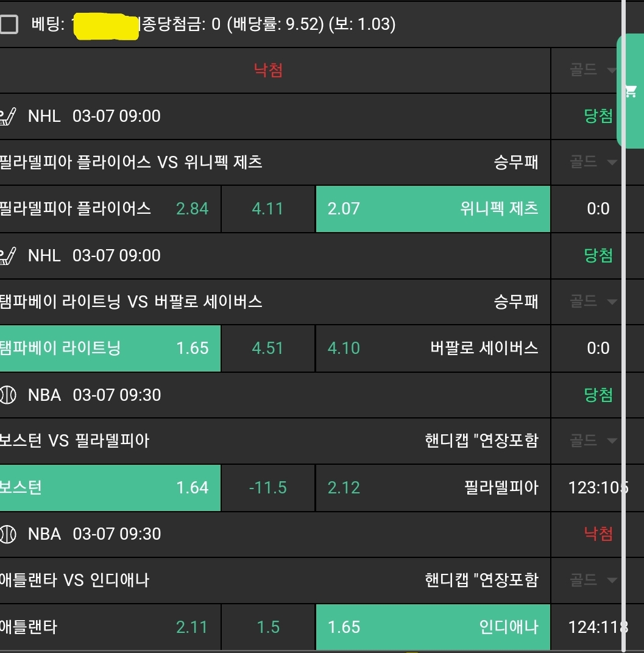Image resolution: width=644 pixels, height=653 pixels.
Task: Click basketball icon above 애틀랜타 VS 인디애나
Action: pyautogui.click(x=8, y=534)
